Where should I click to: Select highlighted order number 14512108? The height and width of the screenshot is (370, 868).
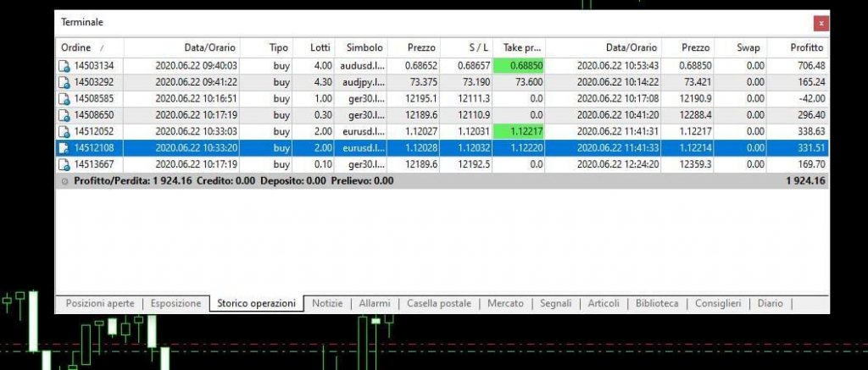click(94, 148)
